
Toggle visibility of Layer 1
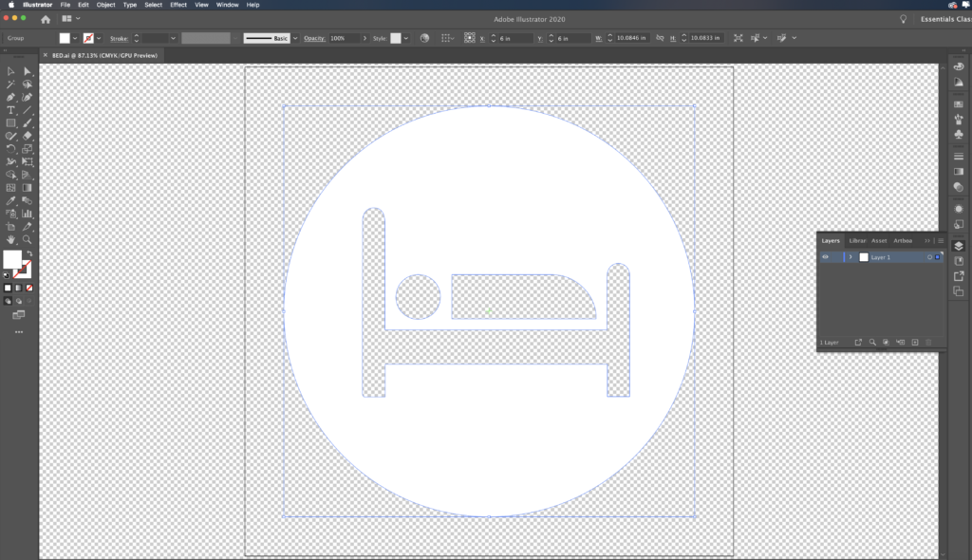click(x=826, y=257)
